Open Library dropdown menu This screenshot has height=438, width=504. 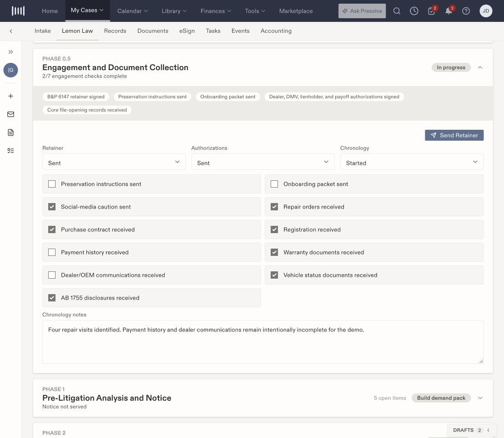174,11
